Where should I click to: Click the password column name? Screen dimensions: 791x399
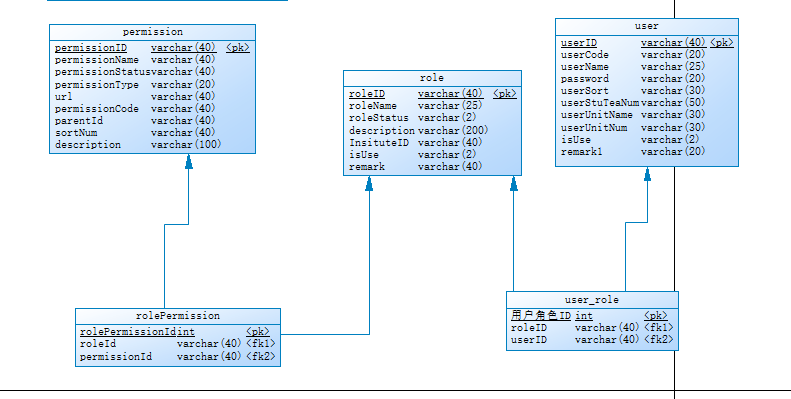point(585,79)
